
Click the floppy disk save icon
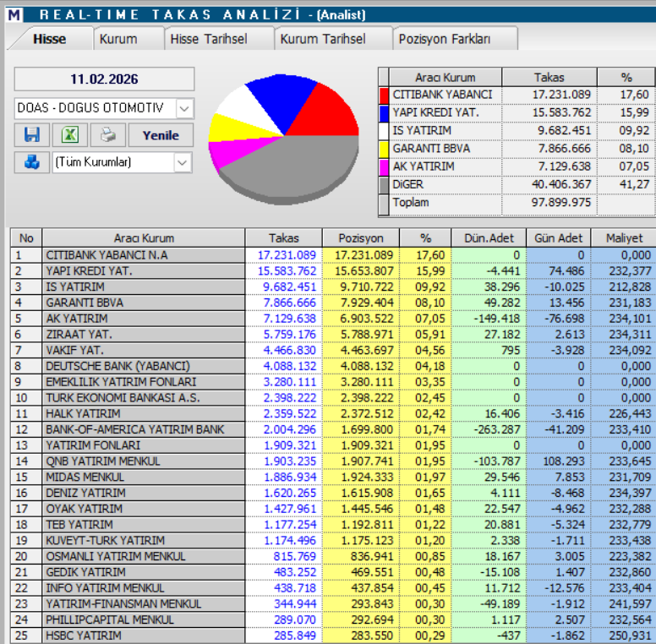[x=32, y=134]
